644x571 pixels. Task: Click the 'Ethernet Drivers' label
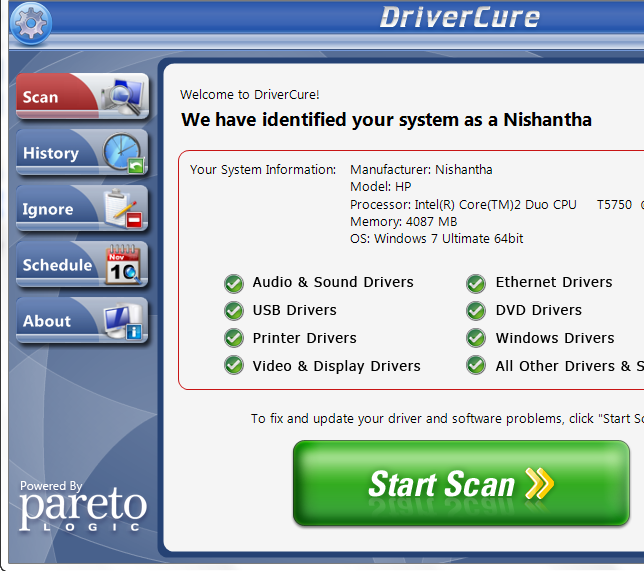coord(554,282)
